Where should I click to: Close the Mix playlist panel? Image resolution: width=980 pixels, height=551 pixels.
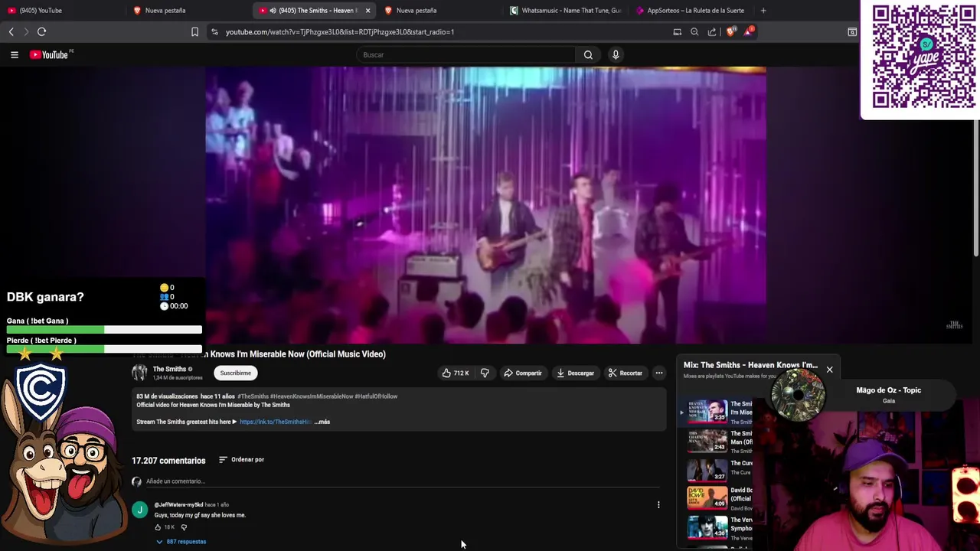(x=829, y=370)
